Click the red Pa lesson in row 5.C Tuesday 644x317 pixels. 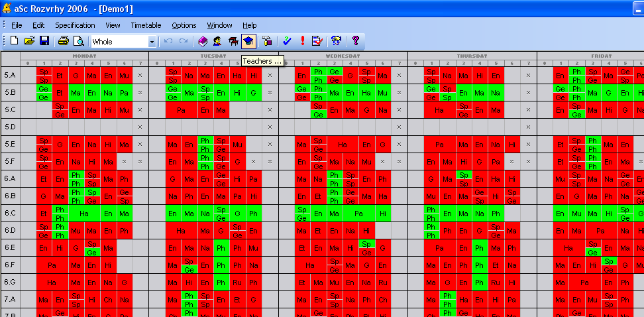[x=181, y=109]
